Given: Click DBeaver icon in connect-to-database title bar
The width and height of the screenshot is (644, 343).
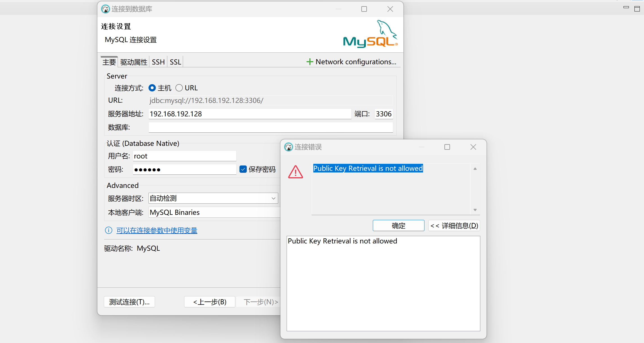Looking at the screenshot, I should [x=105, y=9].
